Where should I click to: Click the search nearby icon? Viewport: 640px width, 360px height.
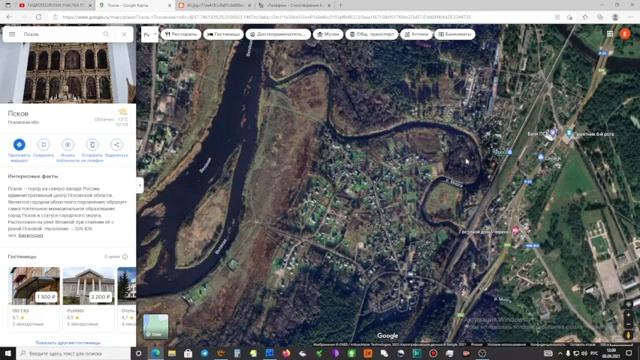tap(68, 144)
